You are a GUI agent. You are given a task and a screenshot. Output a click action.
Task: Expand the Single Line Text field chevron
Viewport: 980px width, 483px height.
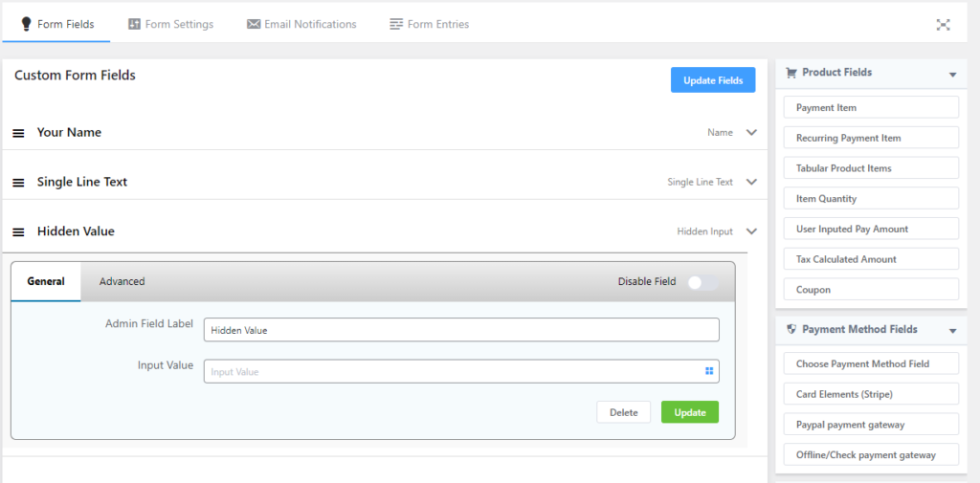click(751, 182)
